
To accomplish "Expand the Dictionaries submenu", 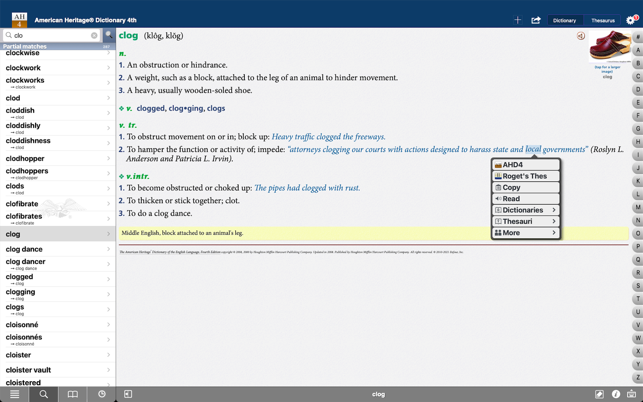I will (x=526, y=210).
